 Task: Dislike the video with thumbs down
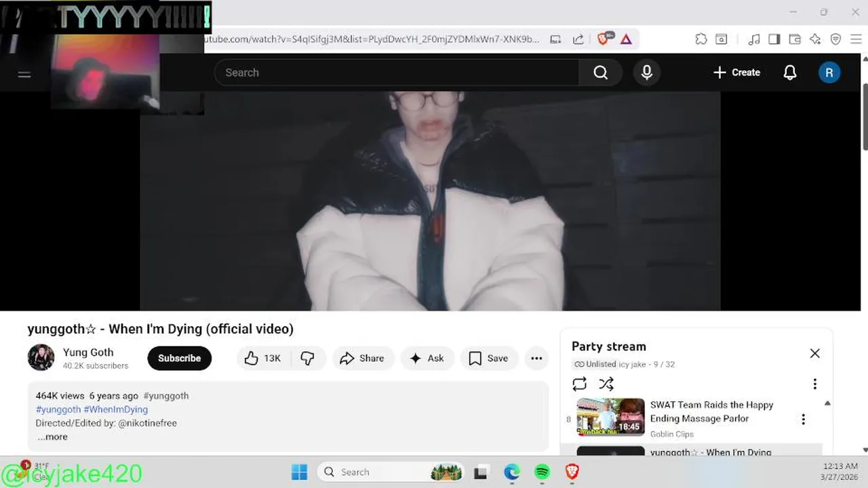tap(307, 358)
